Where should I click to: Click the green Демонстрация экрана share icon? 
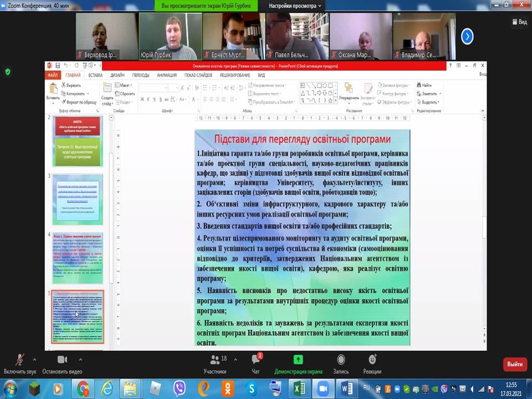coord(298,360)
